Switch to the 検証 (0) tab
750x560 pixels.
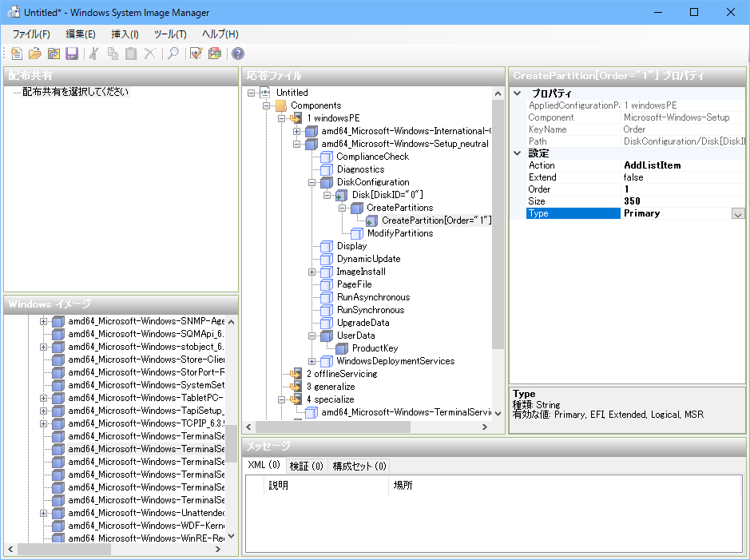coord(306,466)
